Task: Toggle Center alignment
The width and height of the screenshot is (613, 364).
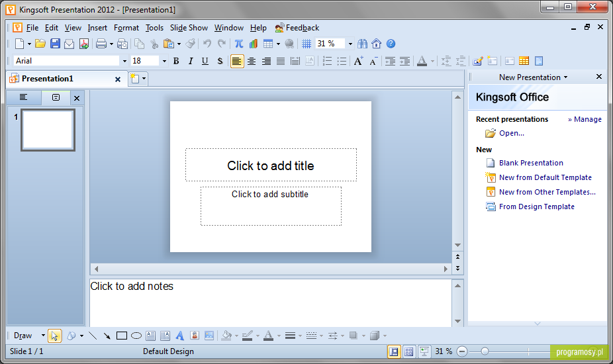Action: click(x=252, y=61)
